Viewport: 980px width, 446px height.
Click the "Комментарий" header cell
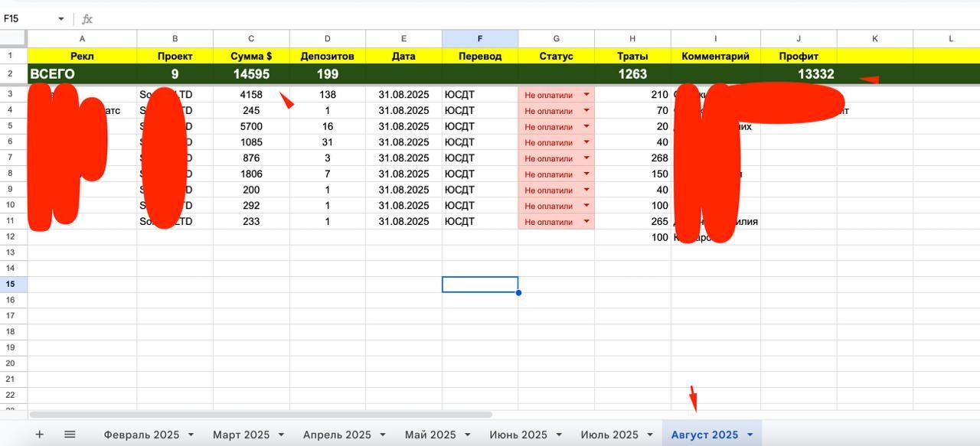[716, 56]
